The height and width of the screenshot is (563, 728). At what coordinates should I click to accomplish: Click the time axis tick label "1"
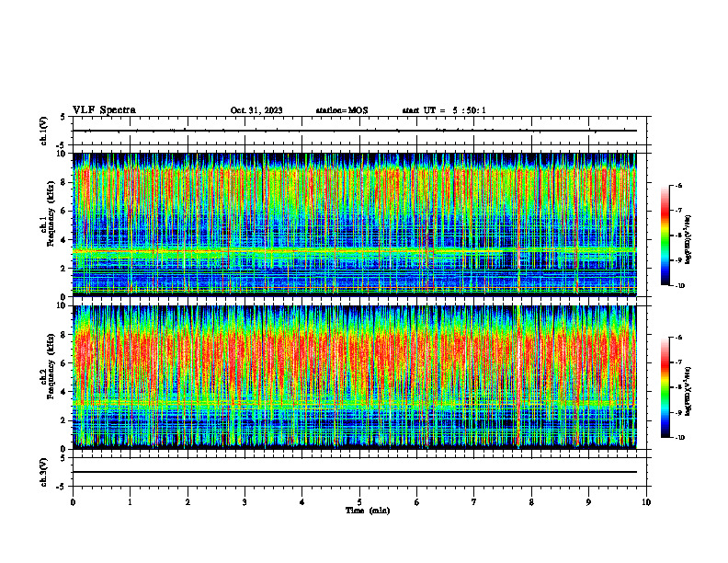pos(130,502)
